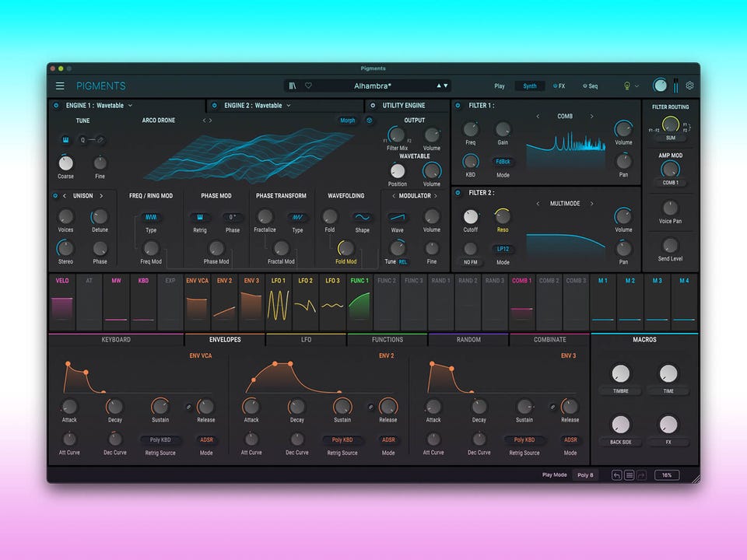Adjust the TIMBRE macro knob
Screen dimensions: 747x560
click(621, 374)
